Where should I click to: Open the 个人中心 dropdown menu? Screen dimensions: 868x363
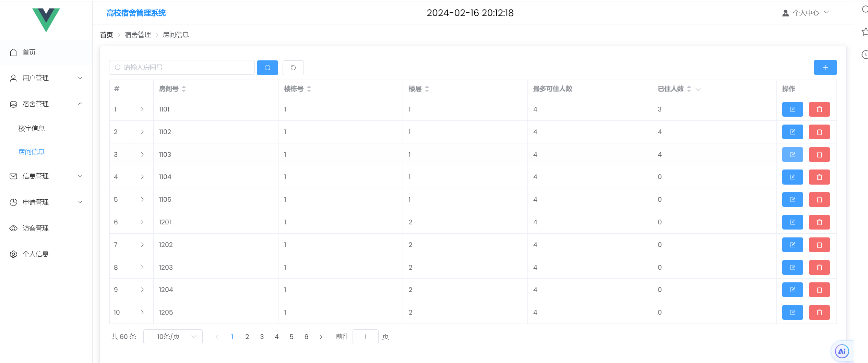805,13
